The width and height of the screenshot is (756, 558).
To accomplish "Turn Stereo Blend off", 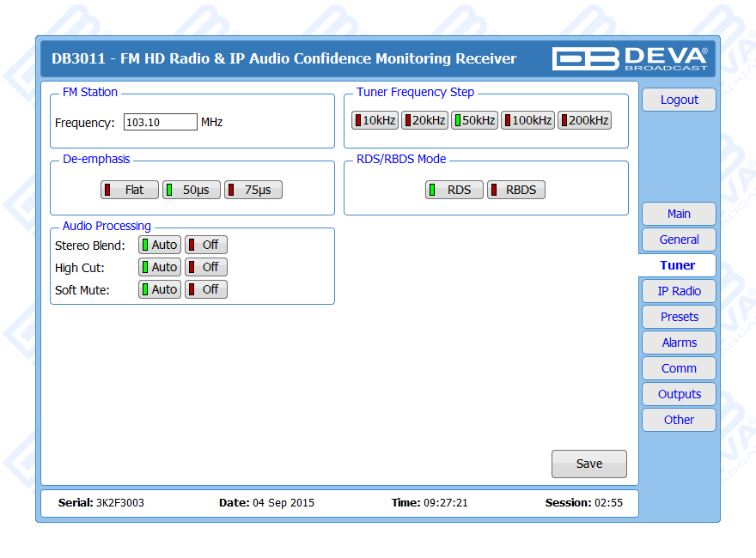I will 206,245.
